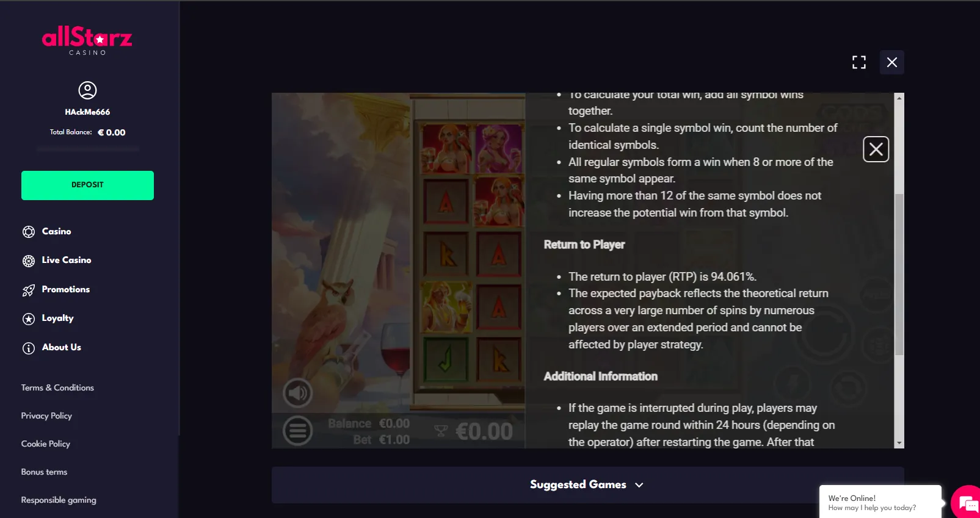The width and height of the screenshot is (980, 518).
Task: Toggle game fullscreen mode icon
Action: tap(859, 62)
